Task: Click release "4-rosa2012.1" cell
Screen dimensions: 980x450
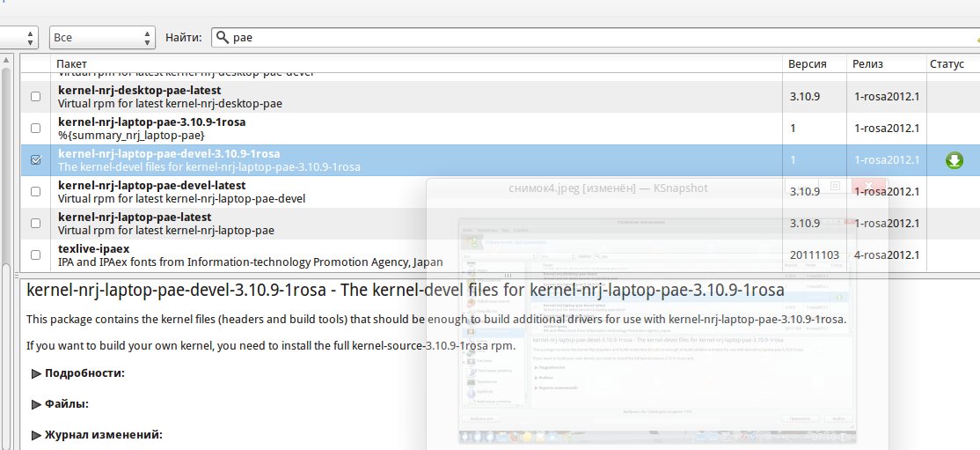Action: click(x=887, y=255)
